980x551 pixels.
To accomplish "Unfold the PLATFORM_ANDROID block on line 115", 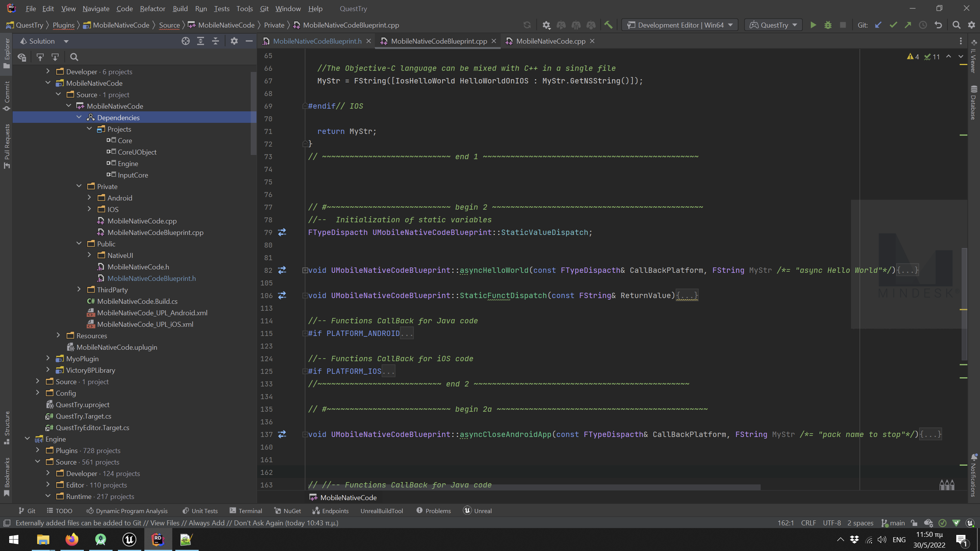I will click(305, 334).
